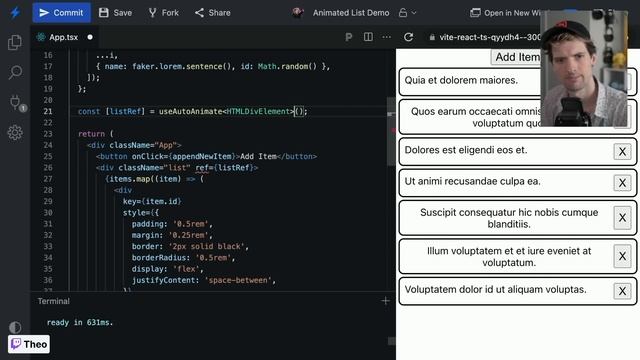The width and height of the screenshot is (640, 360).
Task: Click the 'ready in 631ms.' terminal output
Action: click(x=80, y=322)
